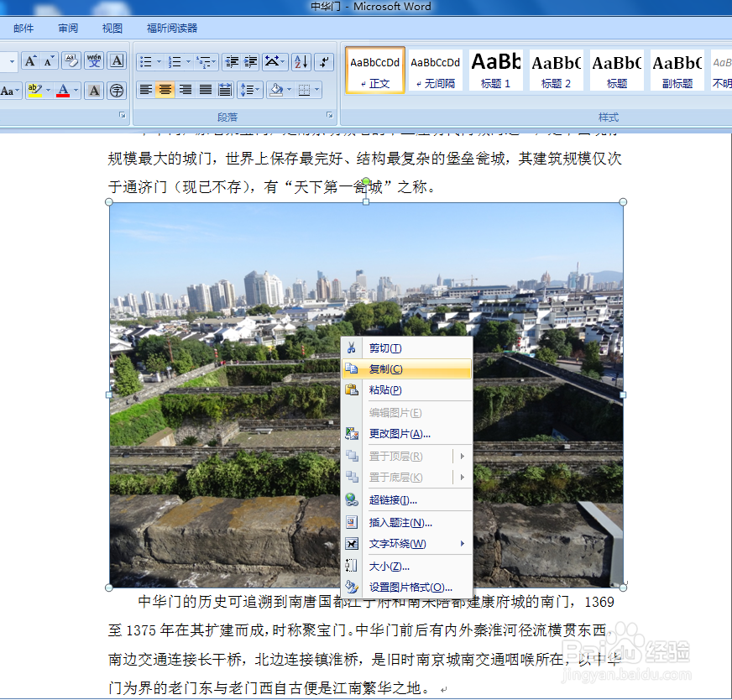Click the Phonetic Guide (拼音指南) icon
732x700 pixels.
click(x=94, y=60)
